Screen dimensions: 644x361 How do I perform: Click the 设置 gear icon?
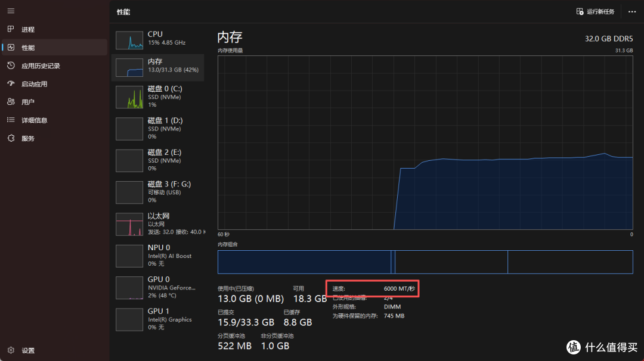(11, 350)
